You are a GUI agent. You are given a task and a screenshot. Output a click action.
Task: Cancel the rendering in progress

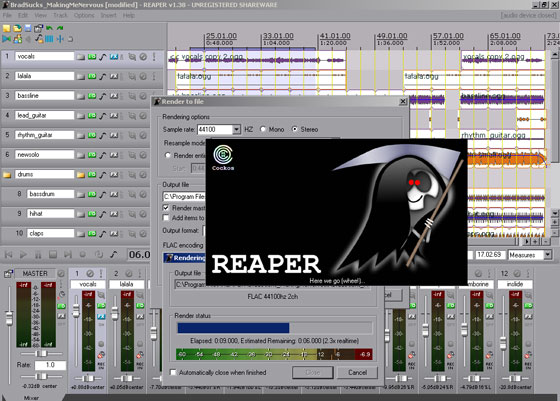pyautogui.click(x=357, y=372)
